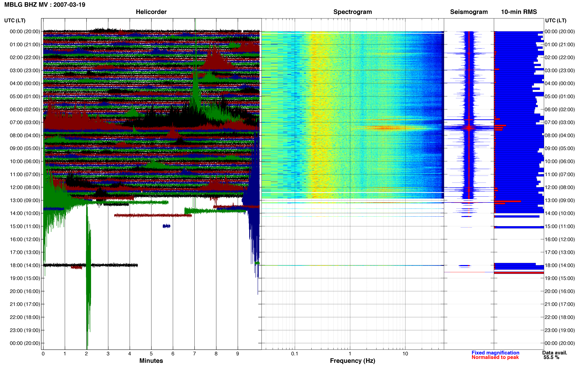
Task: Click the right time label '18:00 (14:00)'
Action: click(x=560, y=265)
